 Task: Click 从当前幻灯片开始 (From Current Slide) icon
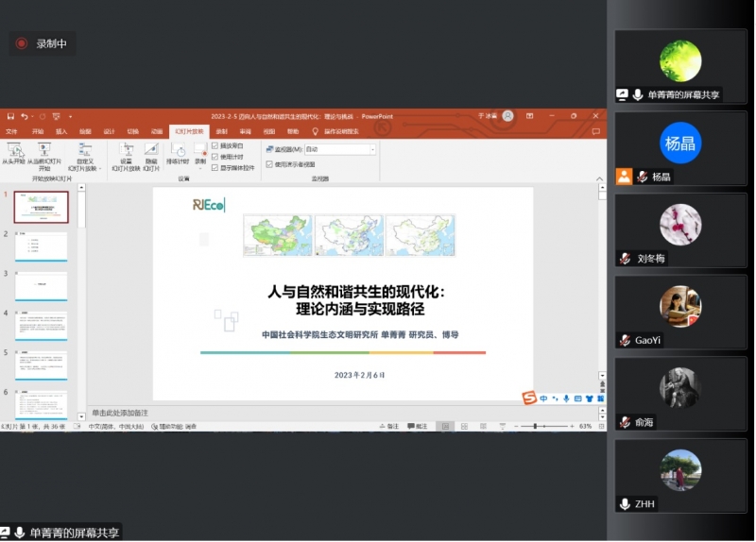tap(44, 149)
